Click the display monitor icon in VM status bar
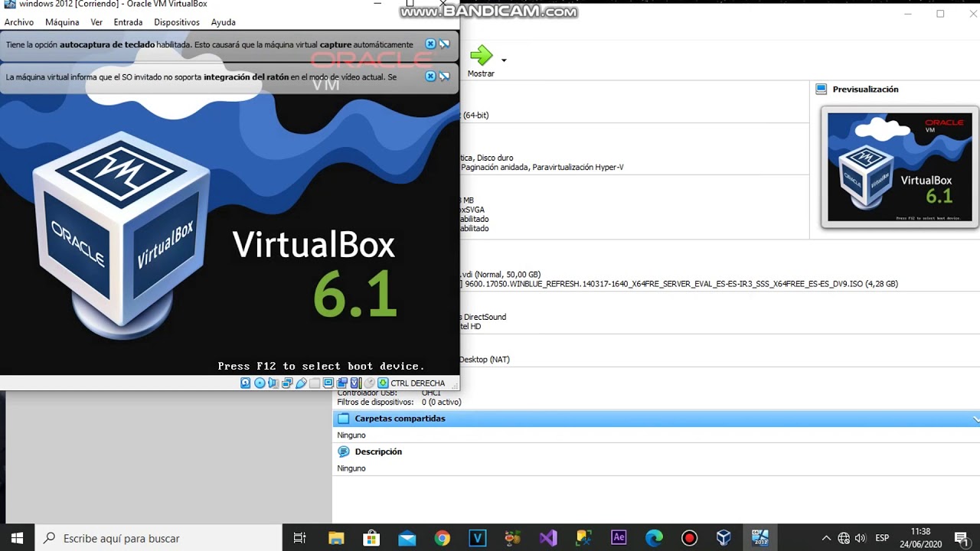This screenshot has height=551, width=980. (x=328, y=383)
